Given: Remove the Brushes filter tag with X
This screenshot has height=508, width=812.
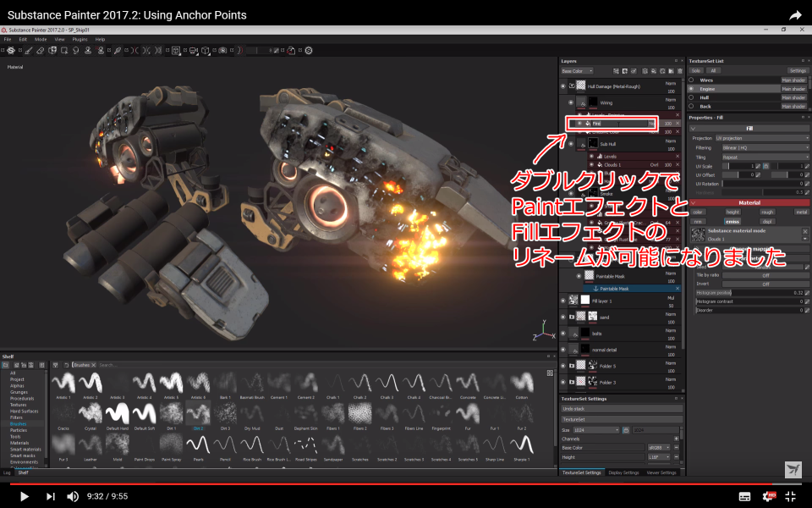Looking at the screenshot, I should (94, 365).
